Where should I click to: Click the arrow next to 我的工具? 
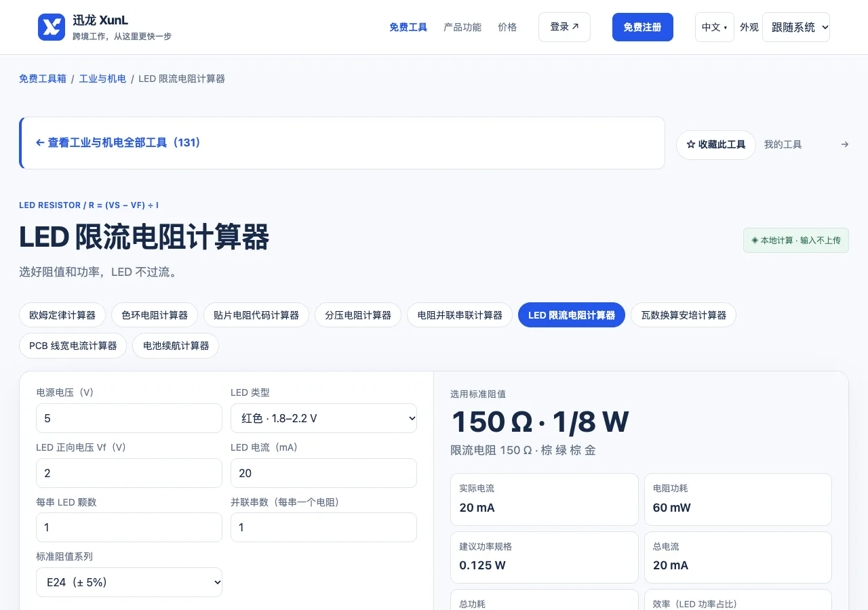(844, 144)
